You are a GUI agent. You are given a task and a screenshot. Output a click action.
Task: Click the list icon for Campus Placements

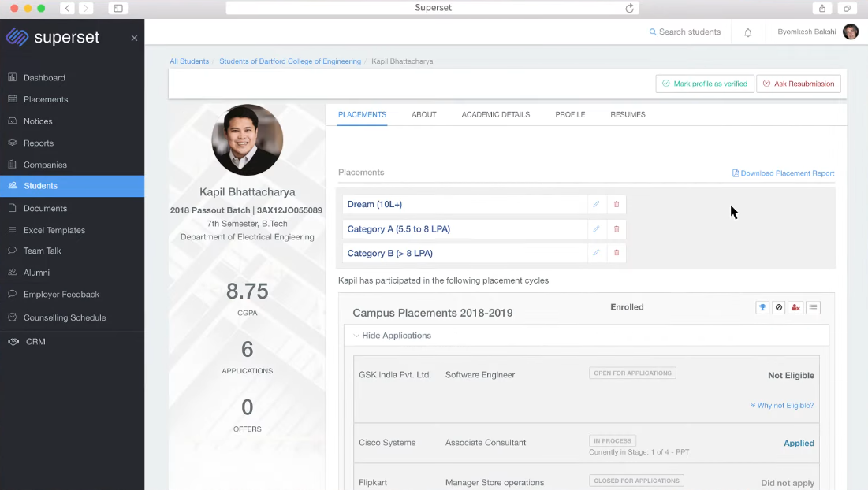[813, 307]
